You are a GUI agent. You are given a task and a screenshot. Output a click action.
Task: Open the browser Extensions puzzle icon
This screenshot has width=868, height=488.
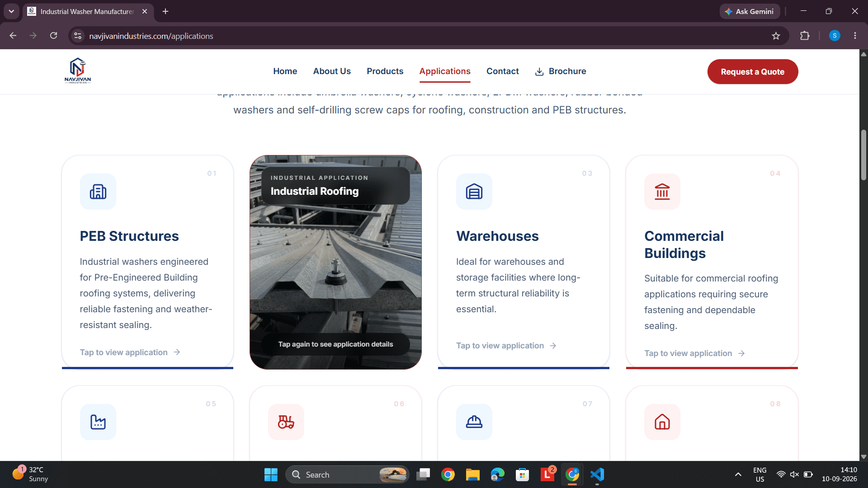[x=805, y=36]
